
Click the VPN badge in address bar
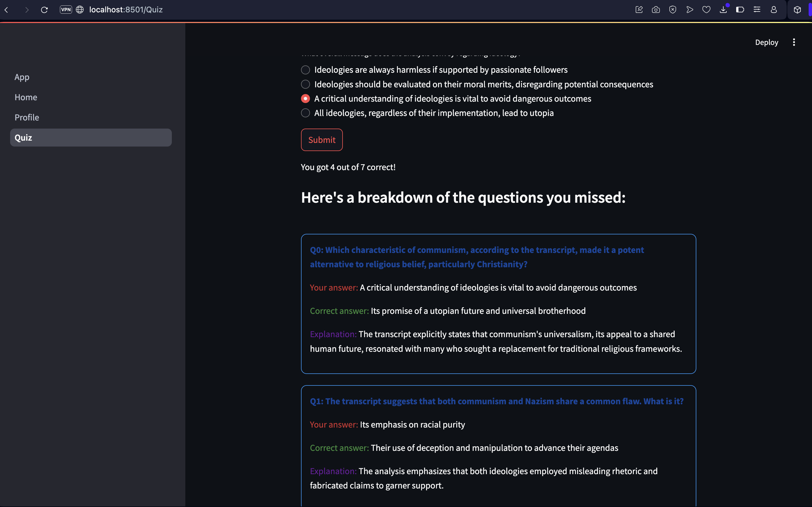pyautogui.click(x=66, y=10)
